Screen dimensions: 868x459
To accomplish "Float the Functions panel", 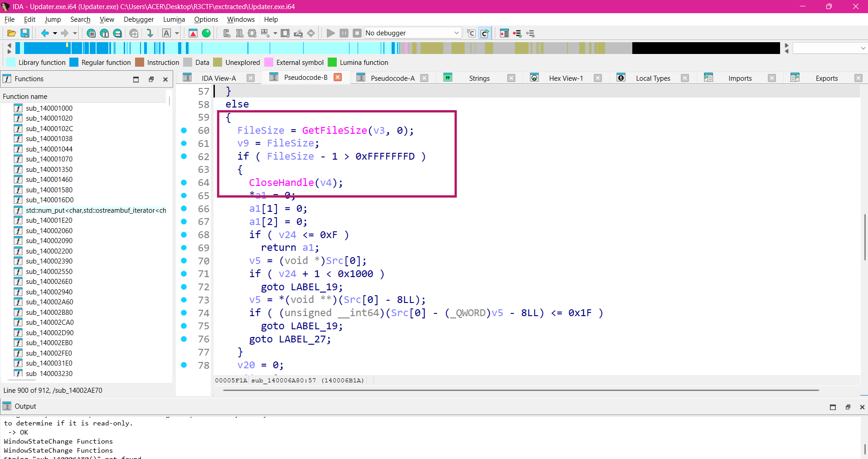I will pyautogui.click(x=136, y=79).
